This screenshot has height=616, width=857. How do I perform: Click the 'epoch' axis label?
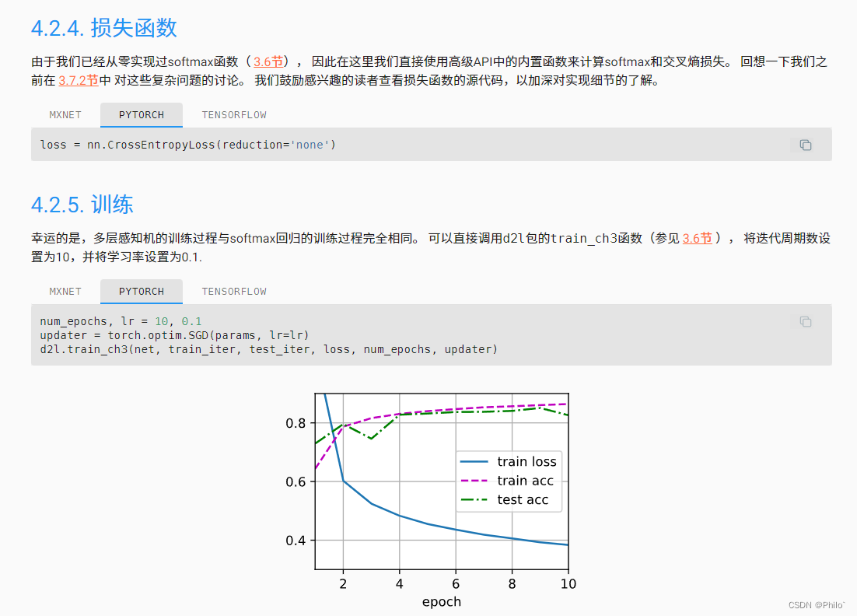(x=442, y=602)
